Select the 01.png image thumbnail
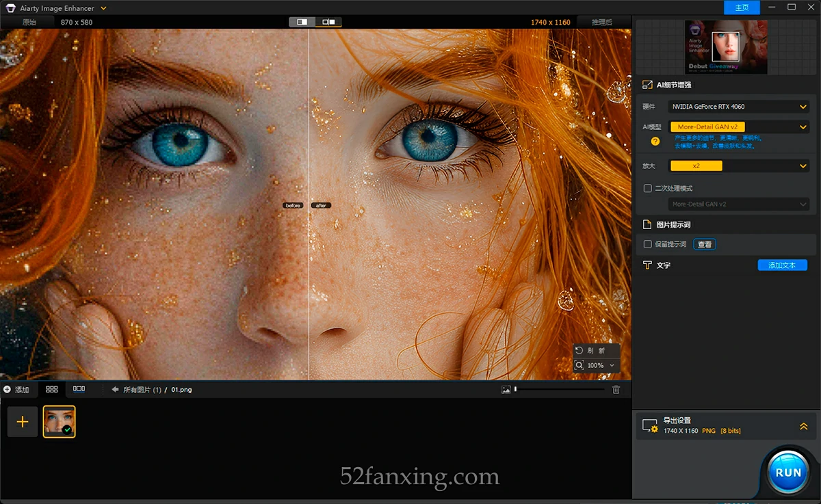This screenshot has width=821, height=504. click(x=60, y=421)
